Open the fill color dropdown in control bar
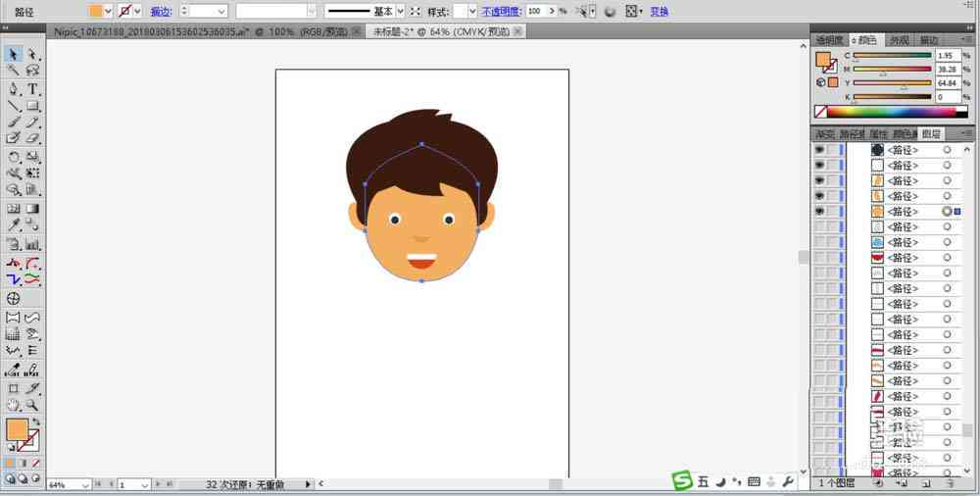980x496 pixels. (108, 11)
